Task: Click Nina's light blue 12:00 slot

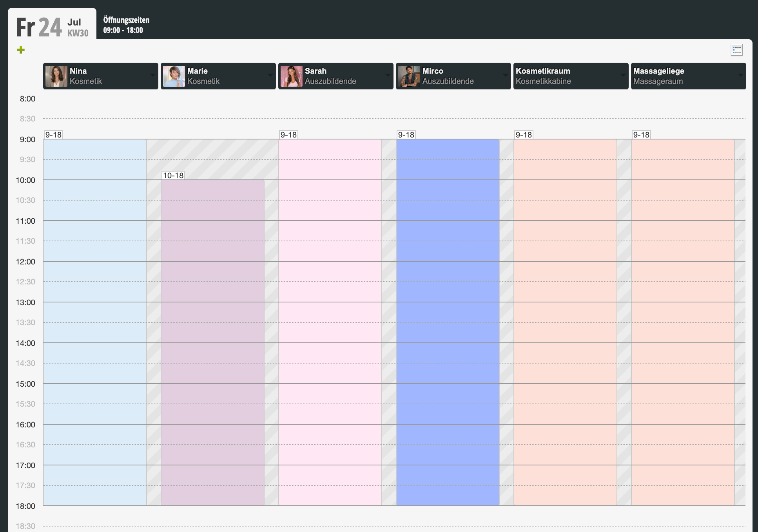Action: click(95, 271)
